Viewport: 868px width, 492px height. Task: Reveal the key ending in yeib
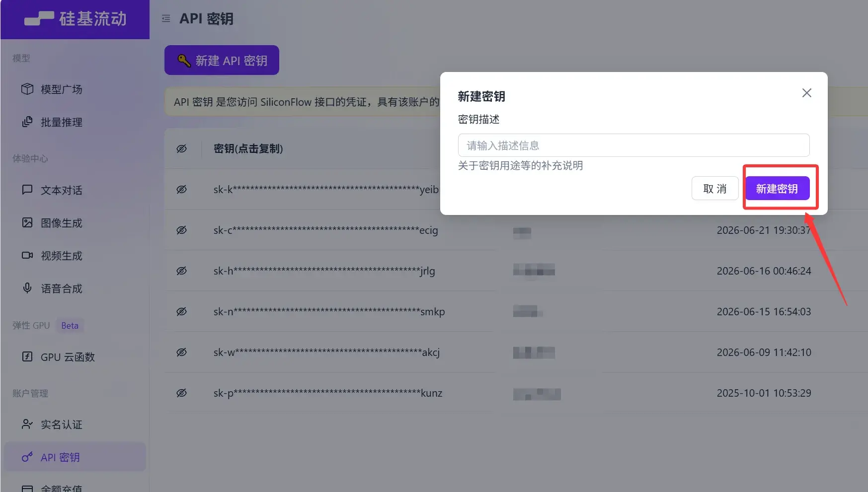182,189
